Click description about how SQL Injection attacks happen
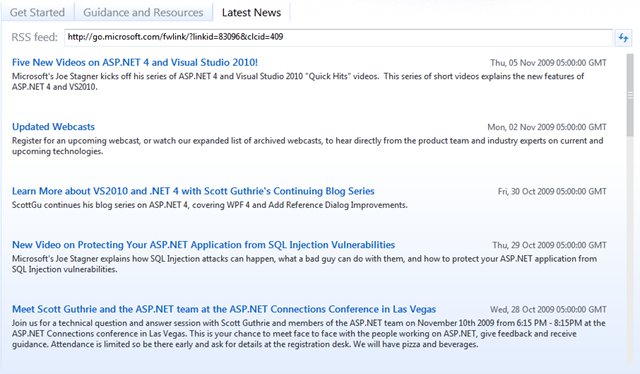 [304, 264]
